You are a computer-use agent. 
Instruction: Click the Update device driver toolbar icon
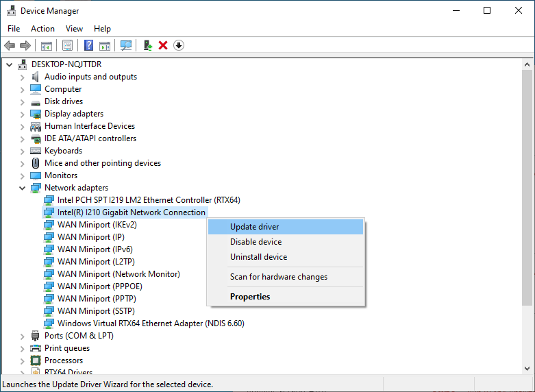point(147,45)
